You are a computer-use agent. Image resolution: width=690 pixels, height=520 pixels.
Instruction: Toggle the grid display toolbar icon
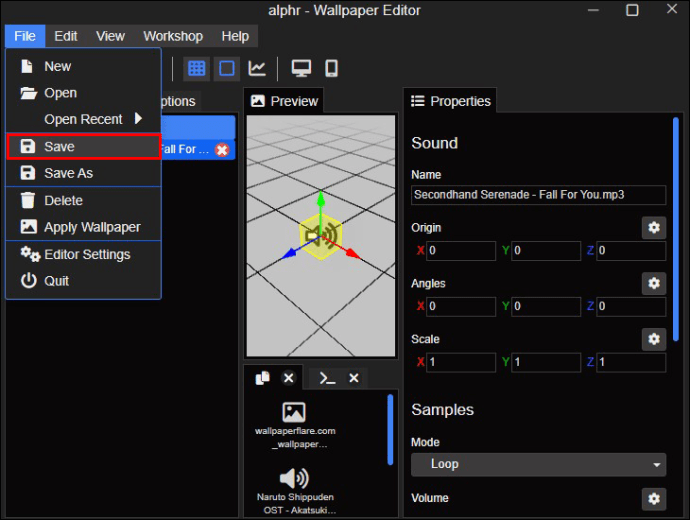(196, 69)
